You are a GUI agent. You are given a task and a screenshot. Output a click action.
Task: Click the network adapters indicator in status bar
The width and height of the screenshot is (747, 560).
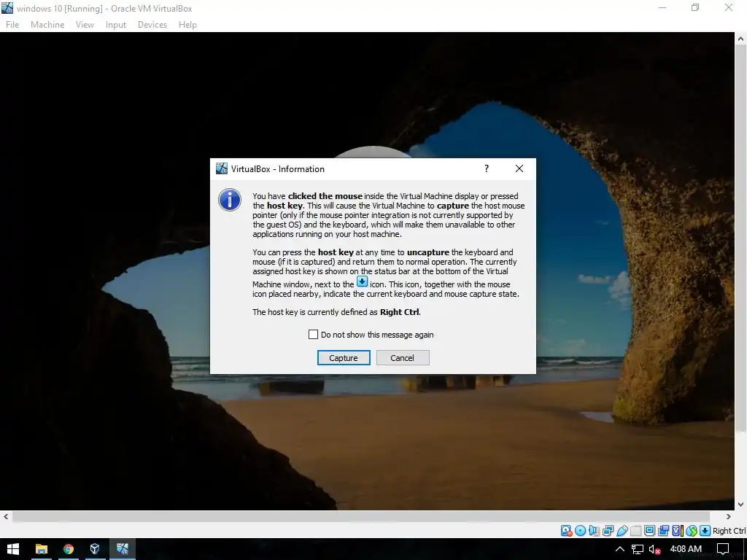(x=608, y=531)
